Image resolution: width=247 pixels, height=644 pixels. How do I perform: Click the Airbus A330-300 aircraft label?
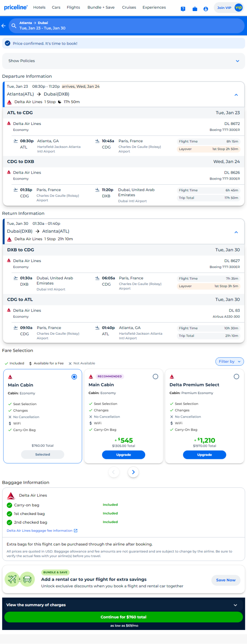point(226,317)
